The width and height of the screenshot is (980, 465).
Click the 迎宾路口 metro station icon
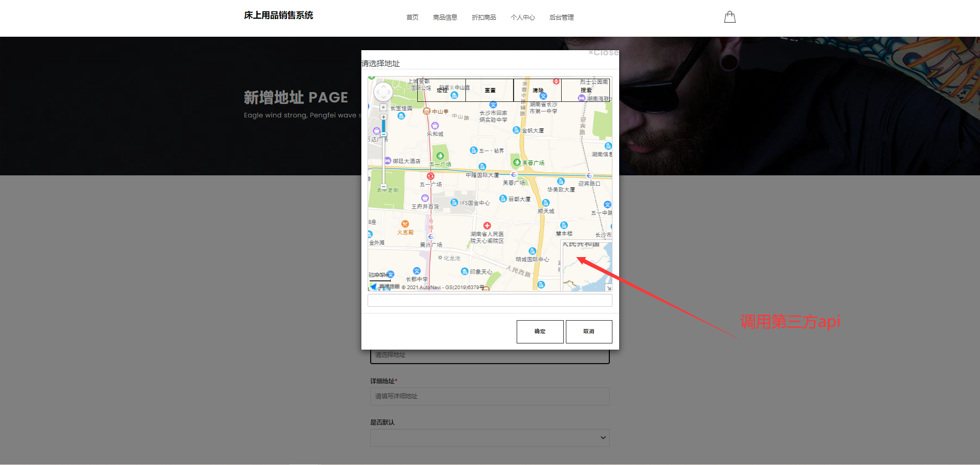point(589,176)
